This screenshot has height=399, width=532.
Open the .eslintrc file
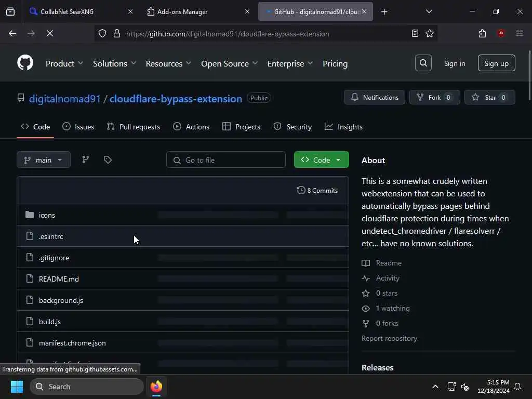(51, 236)
